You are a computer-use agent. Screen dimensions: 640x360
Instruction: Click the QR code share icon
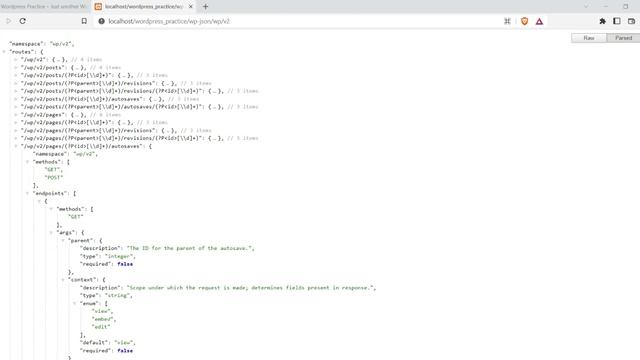click(507, 21)
